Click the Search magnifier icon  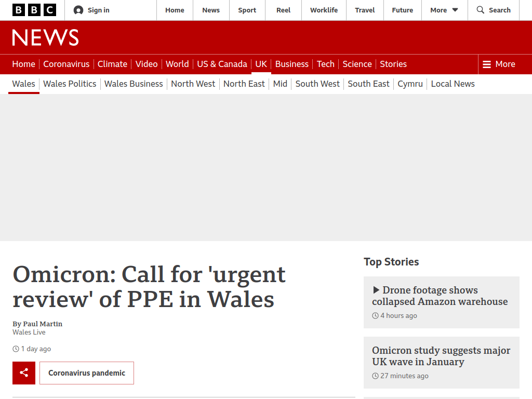pos(481,10)
